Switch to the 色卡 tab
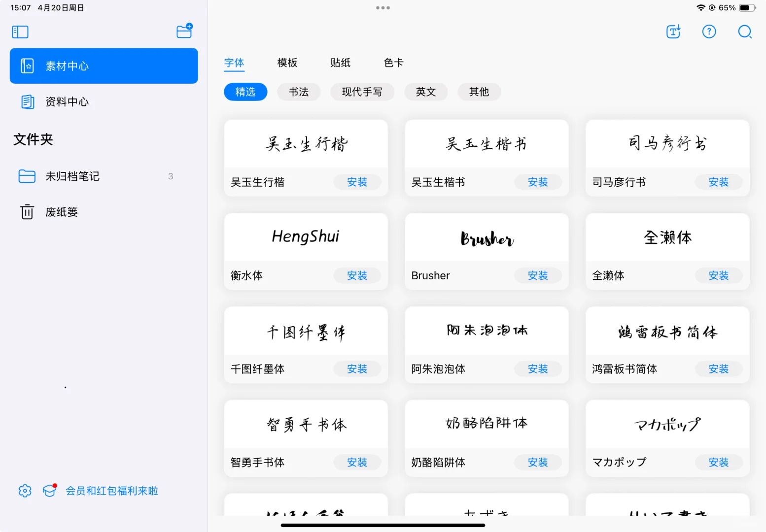Screen dimensions: 766x532 [x=394, y=63]
